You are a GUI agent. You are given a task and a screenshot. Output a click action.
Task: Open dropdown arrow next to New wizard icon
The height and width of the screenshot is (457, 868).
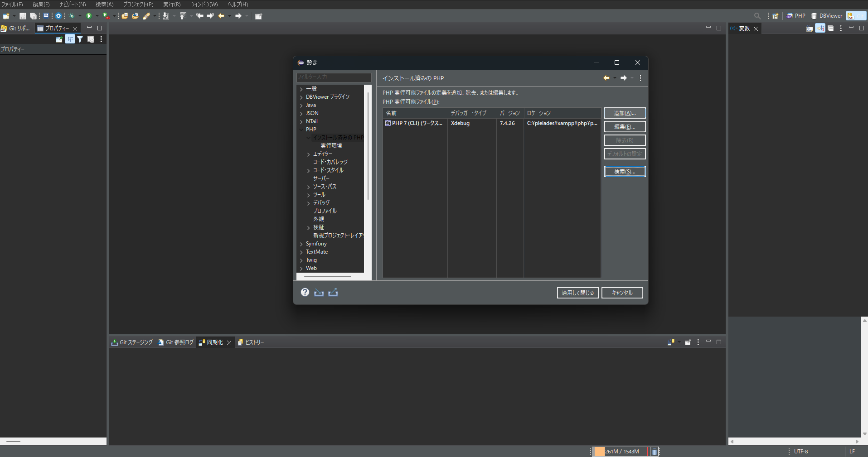[14, 16]
